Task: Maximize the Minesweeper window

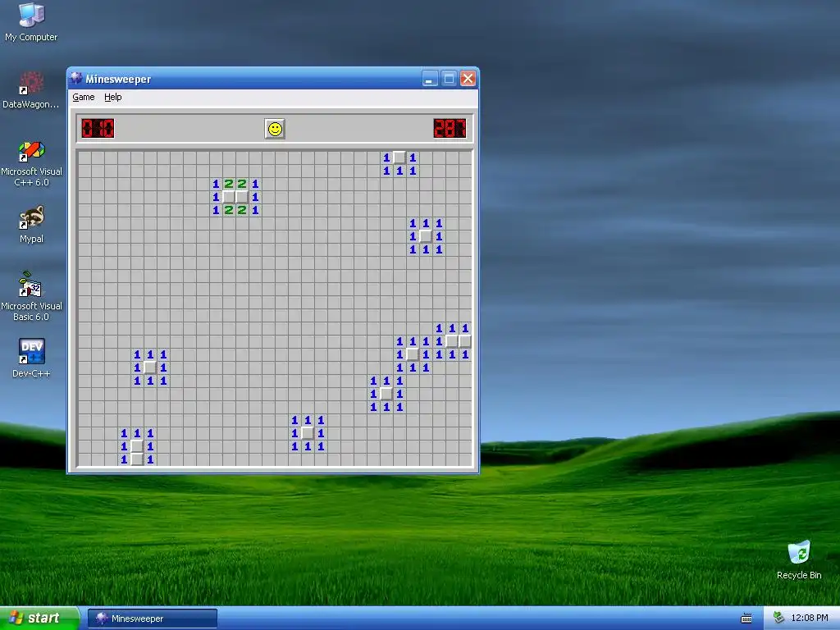Action: (x=449, y=79)
